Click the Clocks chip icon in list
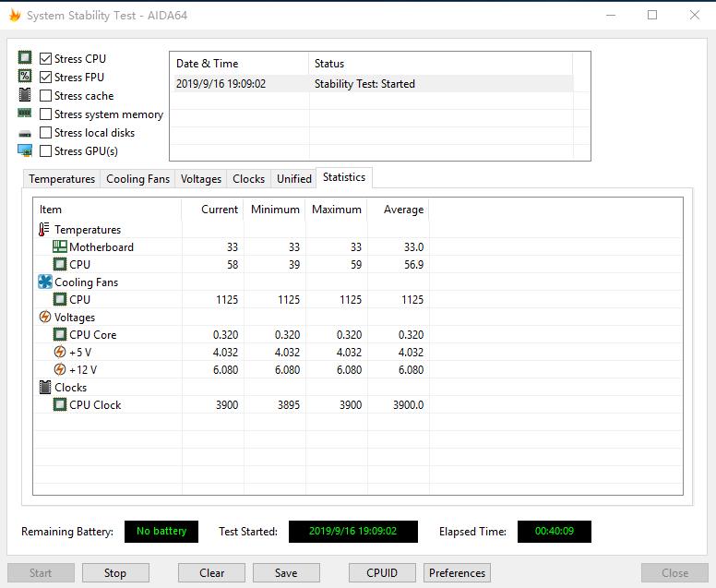Screen dimensions: 716x588 pos(44,388)
